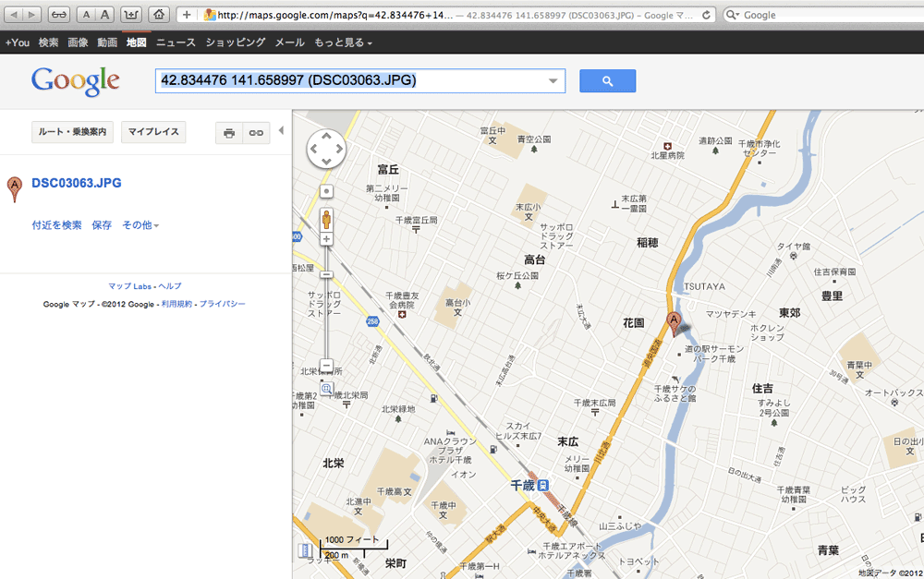Screen dimensions: 924x579
Task: Click the map scale bar
Action: pyautogui.click(x=354, y=548)
